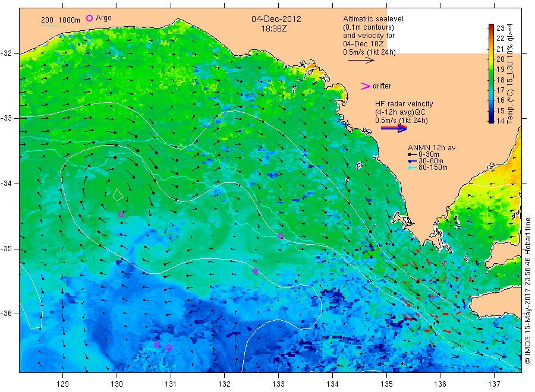
Task: Click the altimetric velocity scale arrow
Action: (361, 61)
